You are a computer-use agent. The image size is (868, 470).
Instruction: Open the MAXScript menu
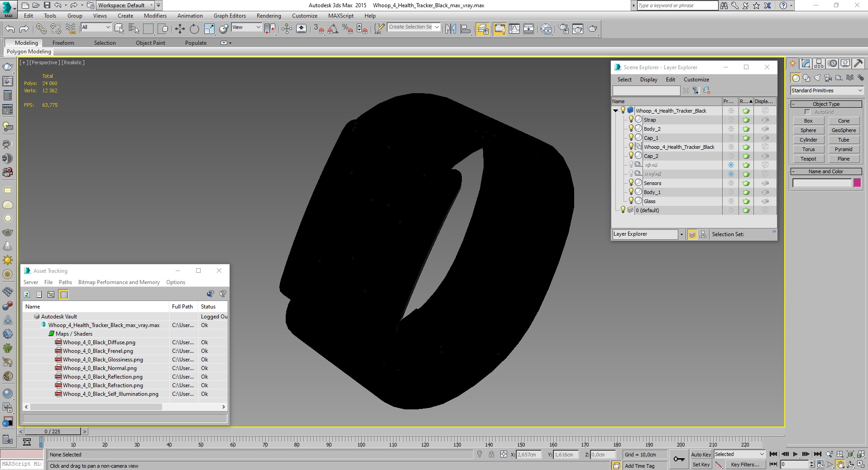click(340, 15)
